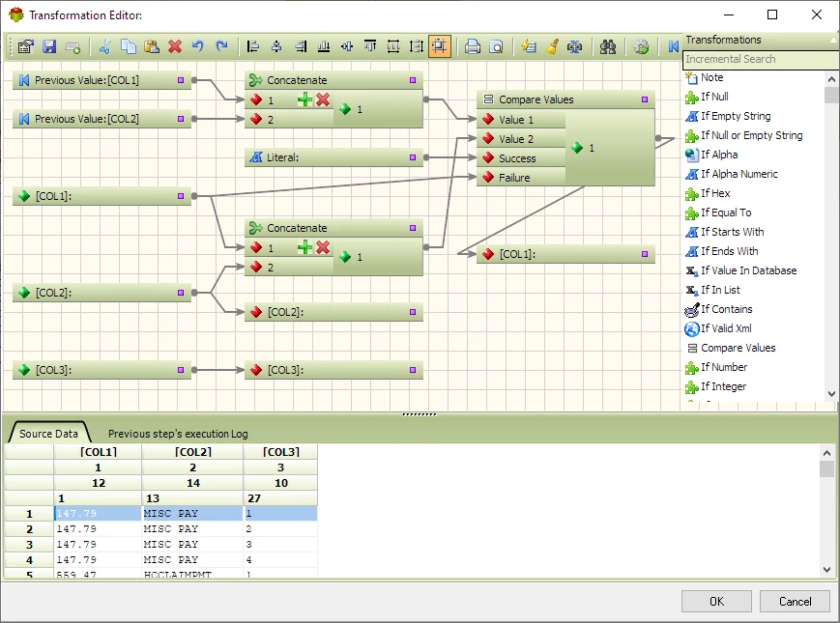Select If Equal To transformation

point(725,212)
